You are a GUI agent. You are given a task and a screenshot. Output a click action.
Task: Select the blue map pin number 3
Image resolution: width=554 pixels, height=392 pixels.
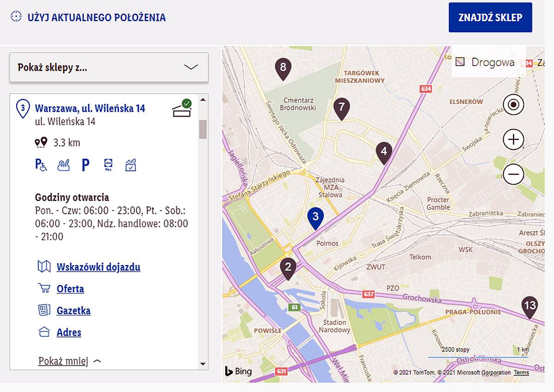(315, 218)
